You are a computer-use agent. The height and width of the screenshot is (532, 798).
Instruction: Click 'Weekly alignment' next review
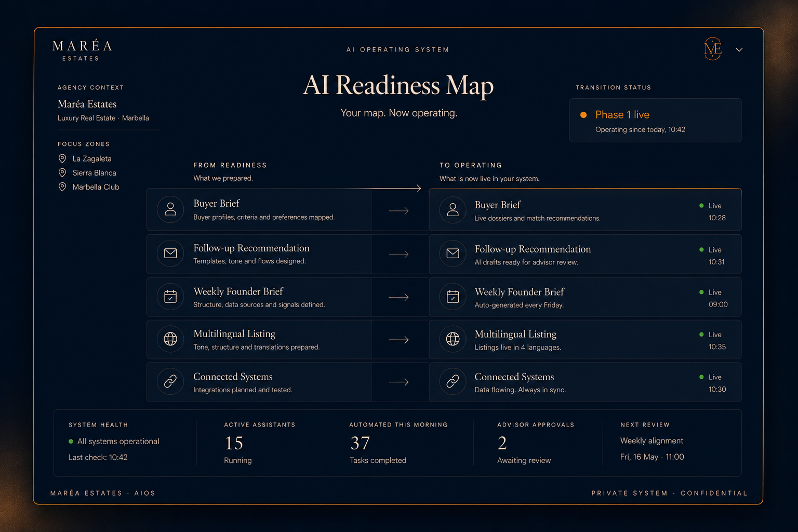click(x=651, y=441)
